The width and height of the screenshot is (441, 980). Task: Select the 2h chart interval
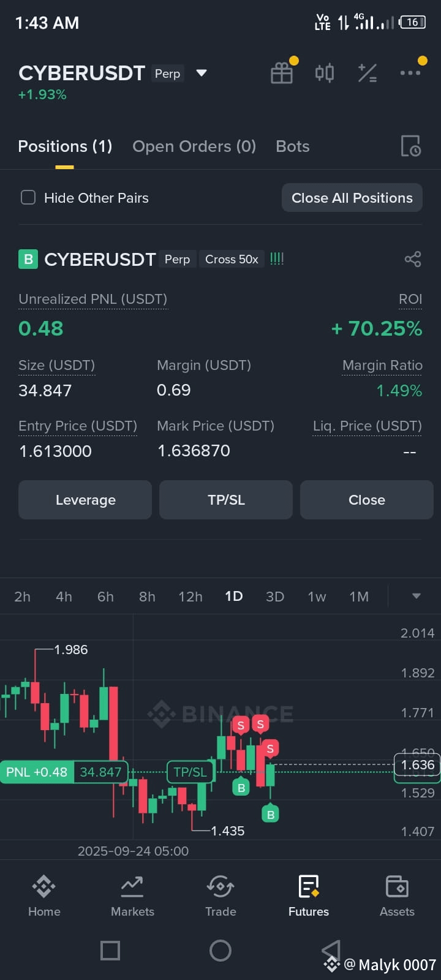tap(22, 597)
